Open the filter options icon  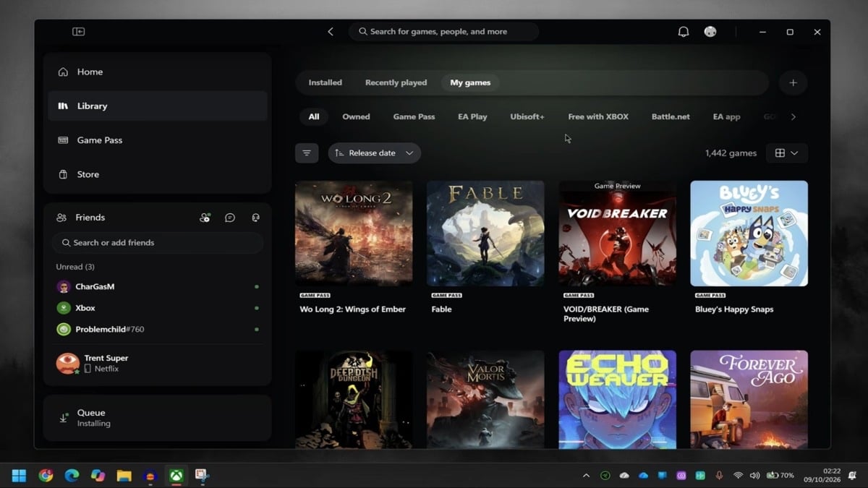(x=307, y=153)
